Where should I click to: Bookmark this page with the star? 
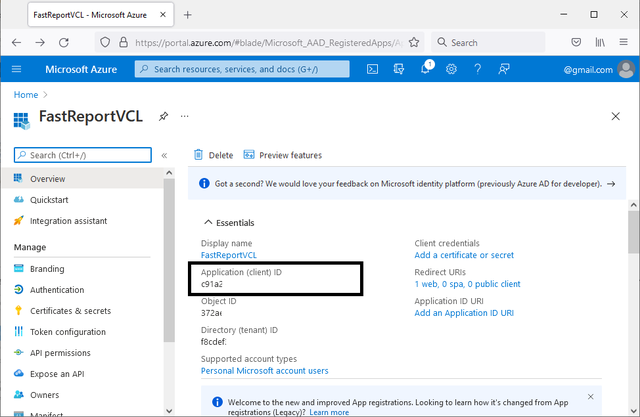click(414, 42)
